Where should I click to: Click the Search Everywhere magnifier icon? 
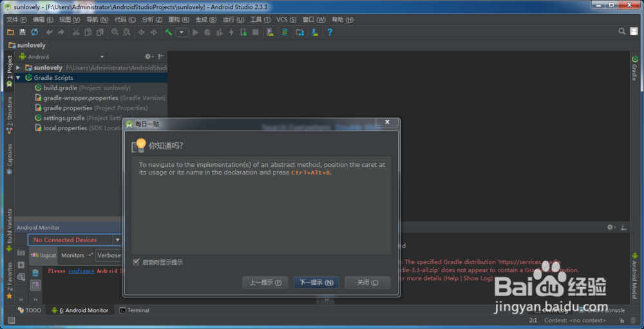click(x=622, y=31)
